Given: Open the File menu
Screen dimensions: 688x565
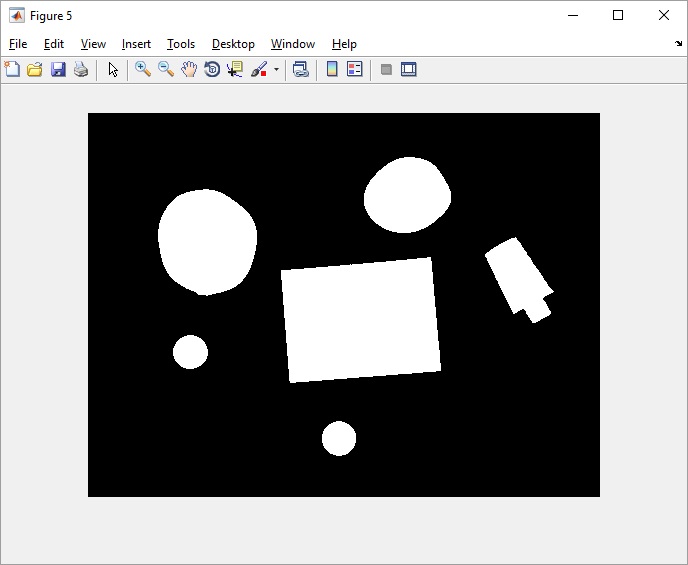Looking at the screenshot, I should click(18, 44).
